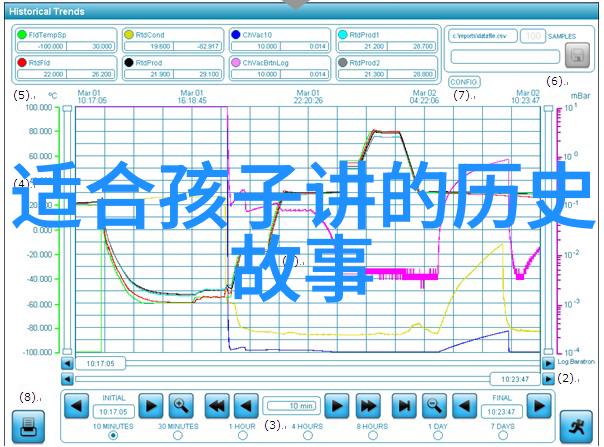
Task: Click left arrow of the 10:23:47 scrollbar
Action: pos(67,379)
